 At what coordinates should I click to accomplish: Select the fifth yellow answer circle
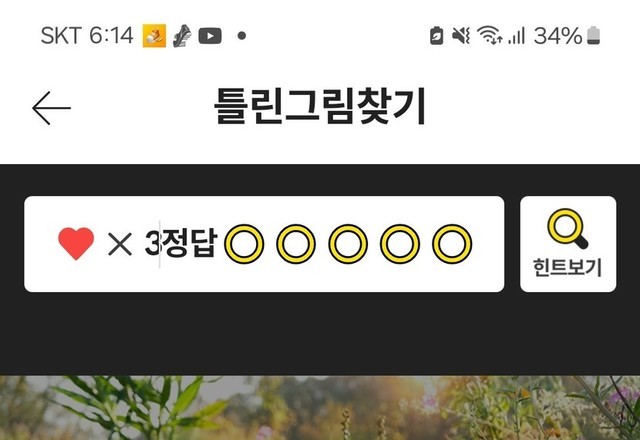tap(452, 244)
